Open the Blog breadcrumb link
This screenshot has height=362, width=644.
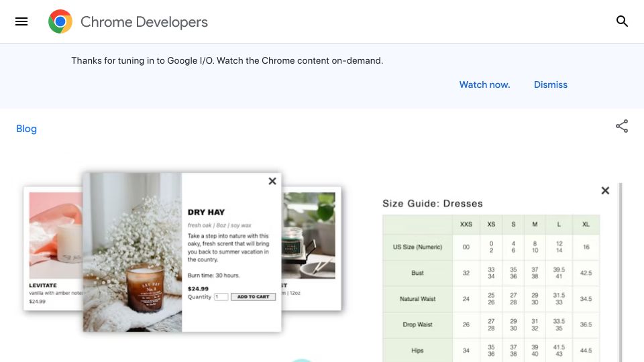pyautogui.click(x=26, y=129)
